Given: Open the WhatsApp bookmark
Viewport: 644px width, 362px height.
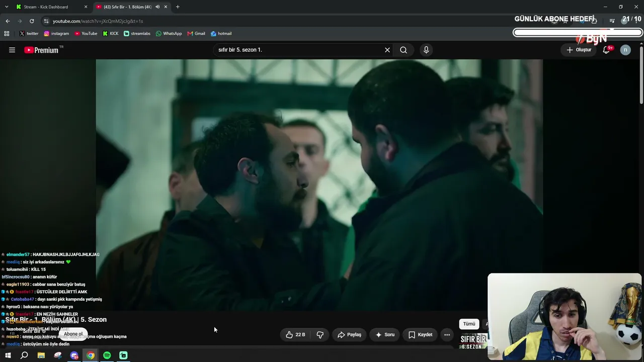Looking at the screenshot, I should [169, 34].
